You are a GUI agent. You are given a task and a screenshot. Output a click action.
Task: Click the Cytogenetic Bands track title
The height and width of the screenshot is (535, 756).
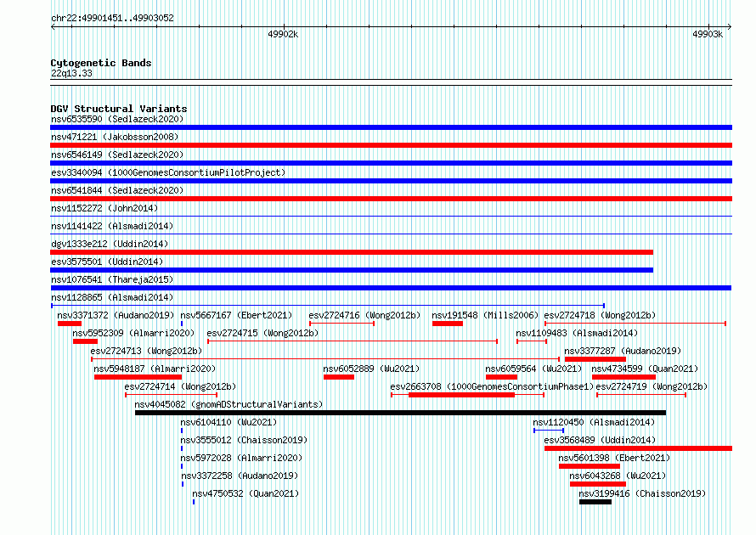[x=101, y=63]
